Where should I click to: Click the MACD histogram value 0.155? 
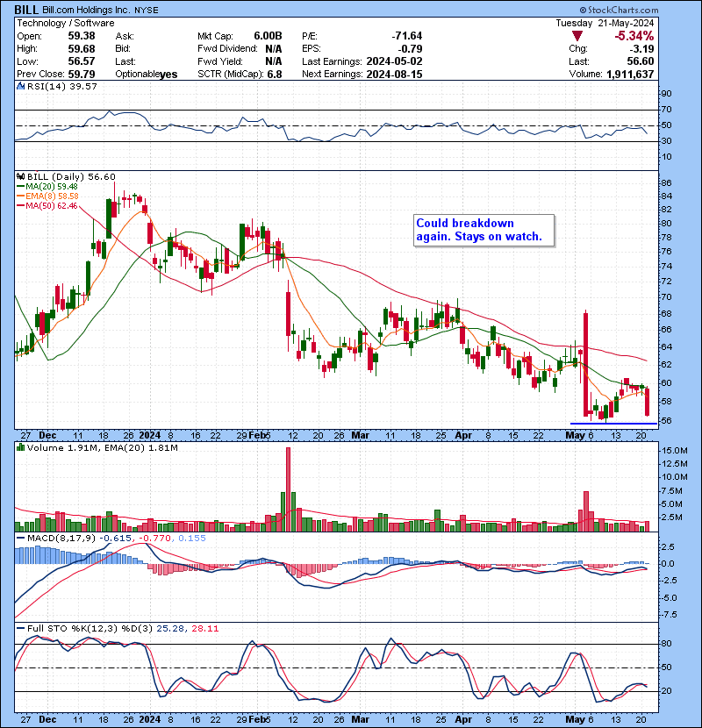point(192,539)
